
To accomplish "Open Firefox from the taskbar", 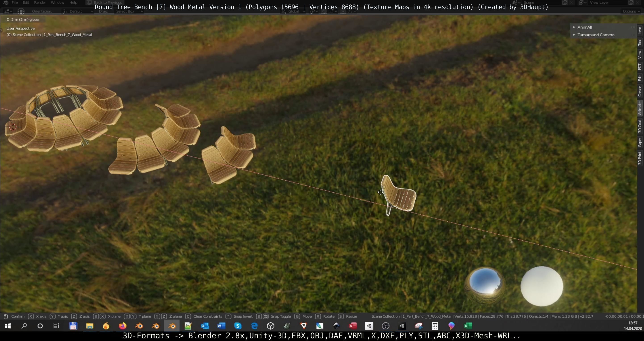I will pyautogui.click(x=123, y=326).
